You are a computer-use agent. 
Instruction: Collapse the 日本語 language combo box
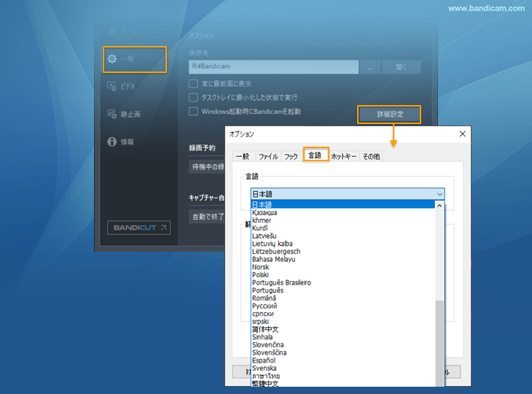[x=439, y=194]
